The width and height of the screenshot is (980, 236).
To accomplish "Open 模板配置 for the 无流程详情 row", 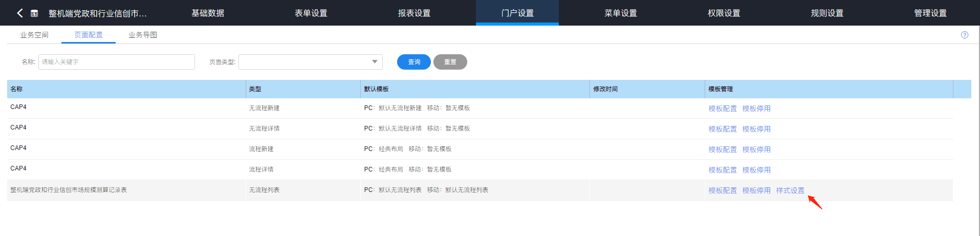I will click(723, 129).
